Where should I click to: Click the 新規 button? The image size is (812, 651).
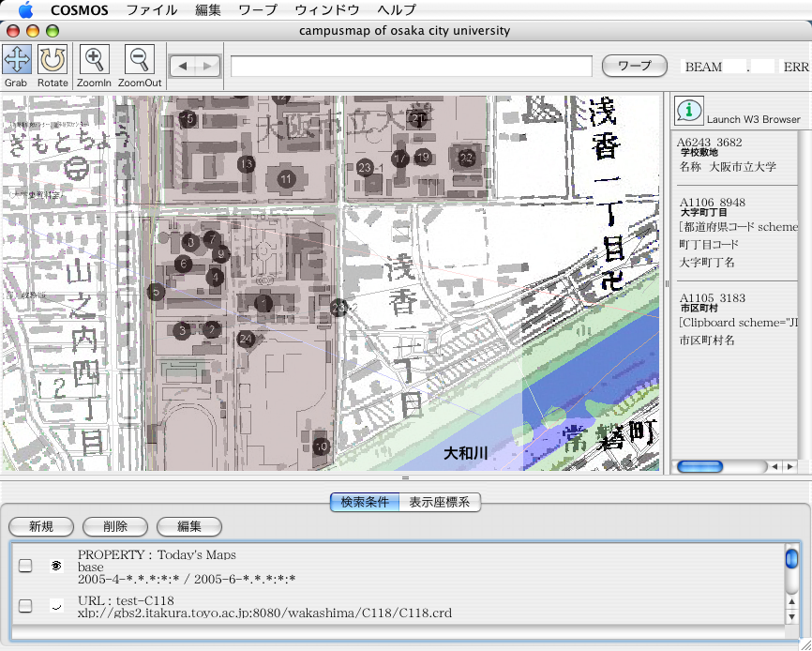41,526
